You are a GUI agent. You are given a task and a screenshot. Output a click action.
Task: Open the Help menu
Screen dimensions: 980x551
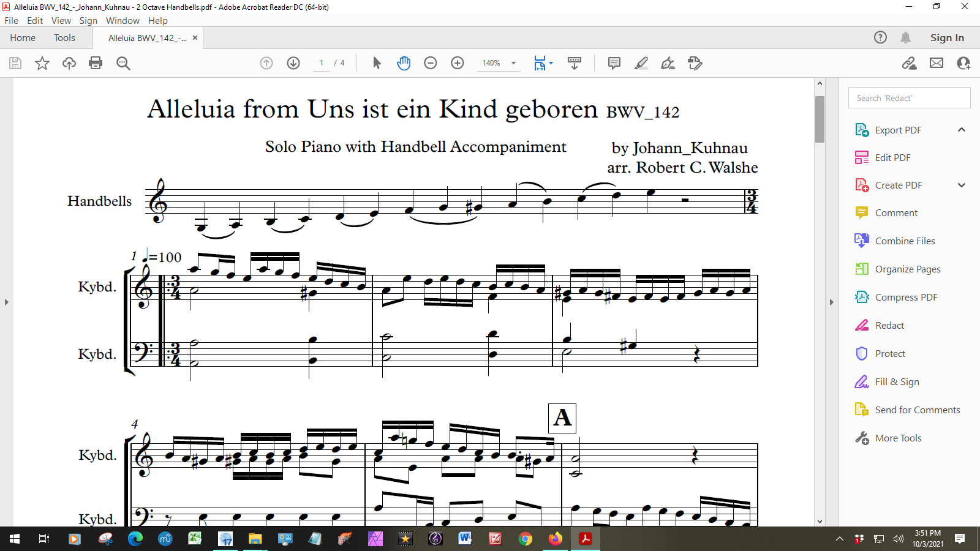click(x=158, y=20)
